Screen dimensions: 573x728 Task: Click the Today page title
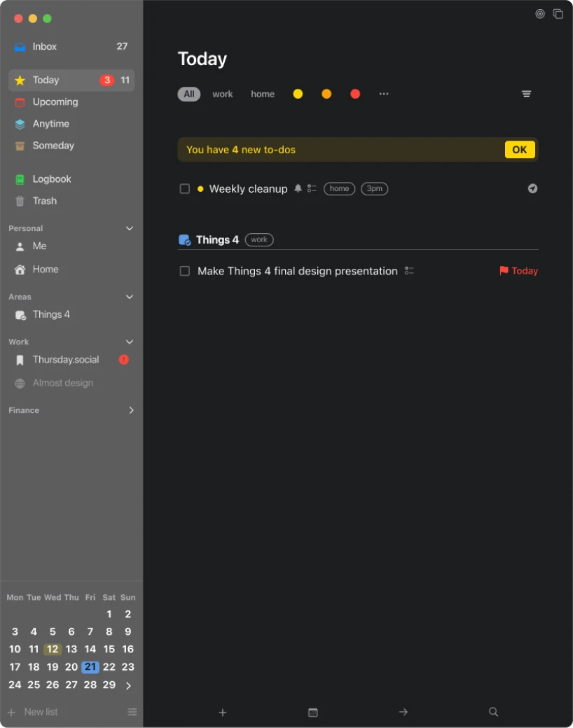[202, 59]
